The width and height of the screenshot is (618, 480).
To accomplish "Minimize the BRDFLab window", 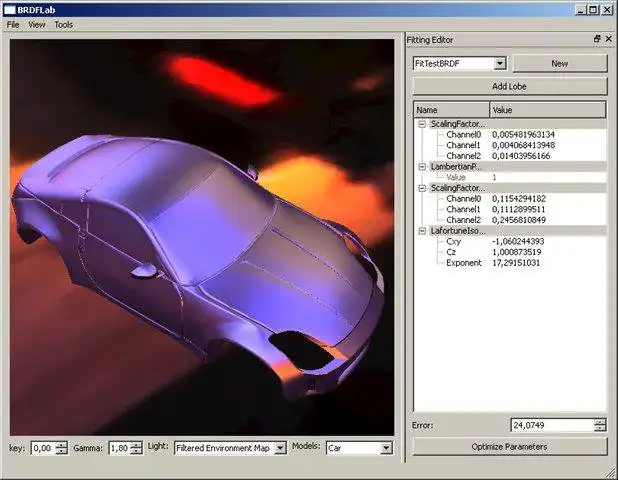I will (581, 10).
